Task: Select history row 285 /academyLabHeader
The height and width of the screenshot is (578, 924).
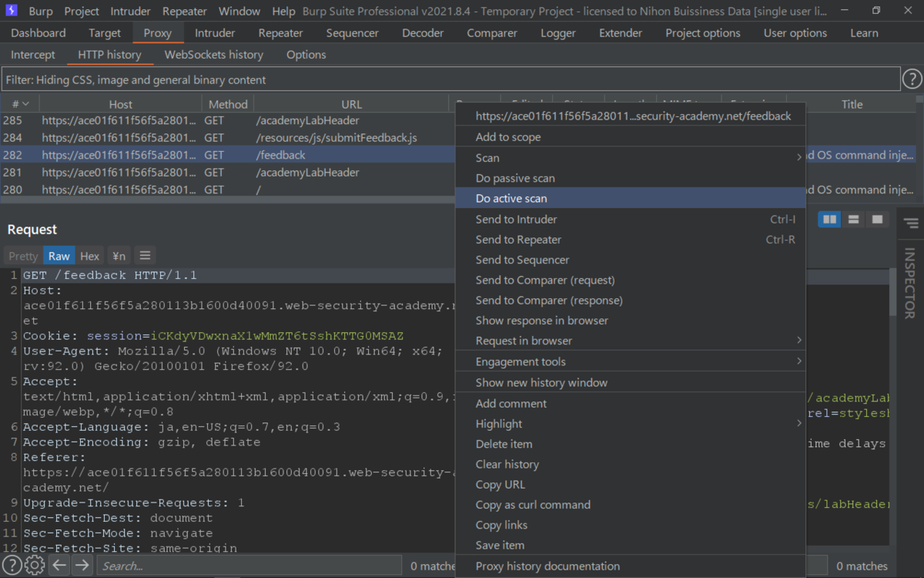Action: pos(228,120)
